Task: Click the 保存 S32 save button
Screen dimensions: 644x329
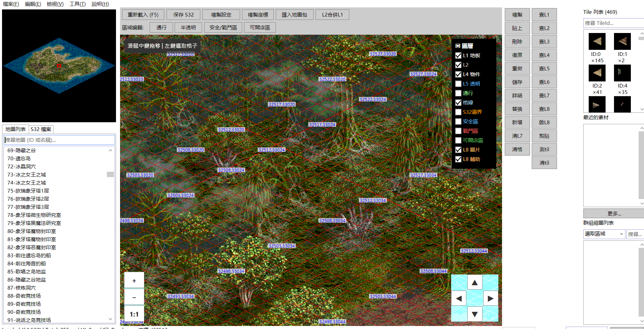Action: coord(183,15)
